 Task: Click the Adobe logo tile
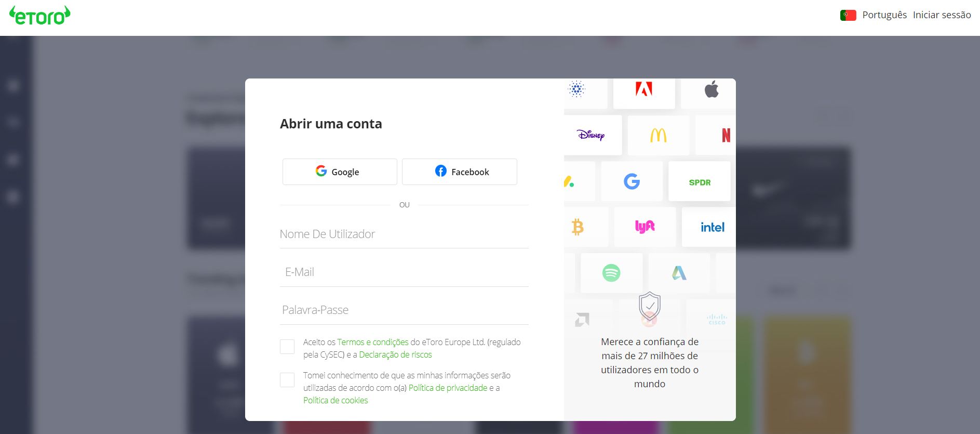(644, 93)
